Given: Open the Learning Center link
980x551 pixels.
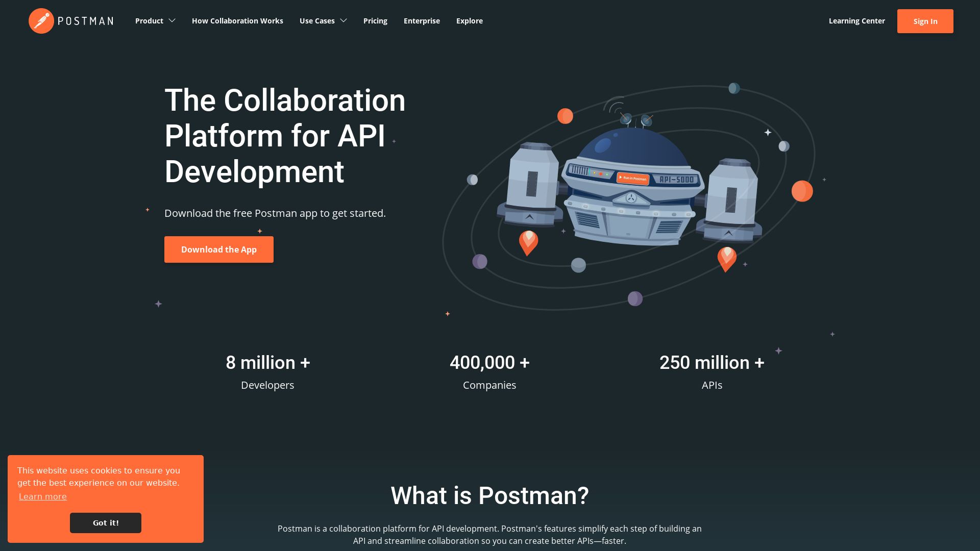Looking at the screenshot, I should coord(856,21).
